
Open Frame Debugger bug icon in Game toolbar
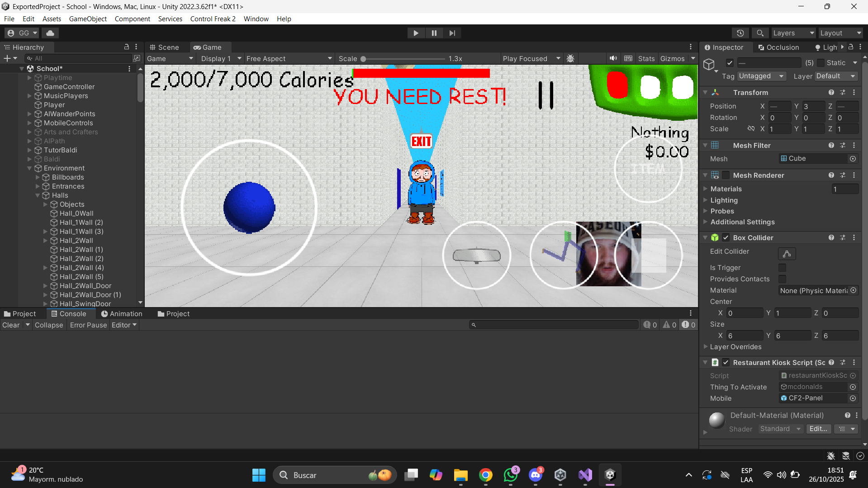pyautogui.click(x=571, y=58)
